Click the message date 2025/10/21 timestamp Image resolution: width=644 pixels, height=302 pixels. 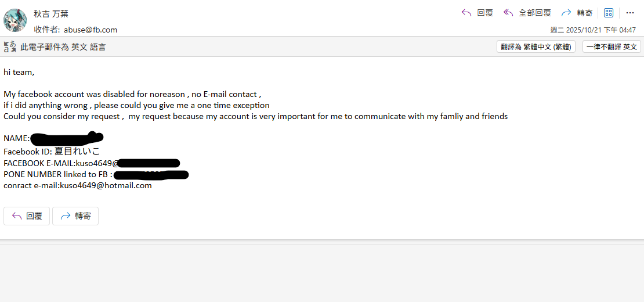pos(593,30)
